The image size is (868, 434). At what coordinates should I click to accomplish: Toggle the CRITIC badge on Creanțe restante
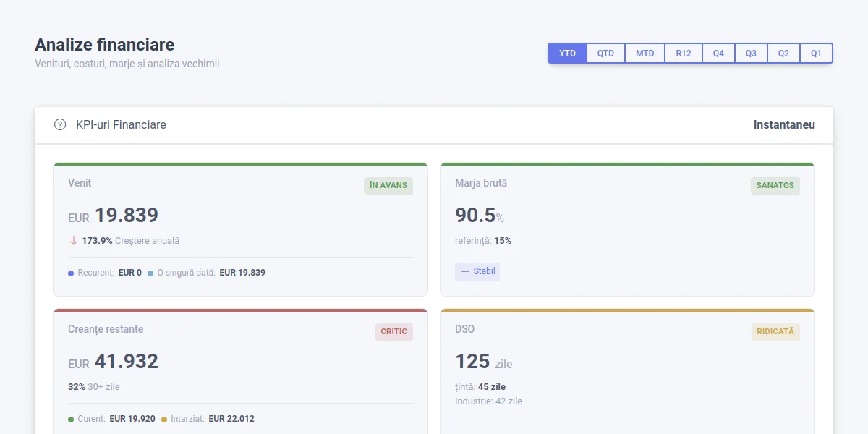[393, 331]
